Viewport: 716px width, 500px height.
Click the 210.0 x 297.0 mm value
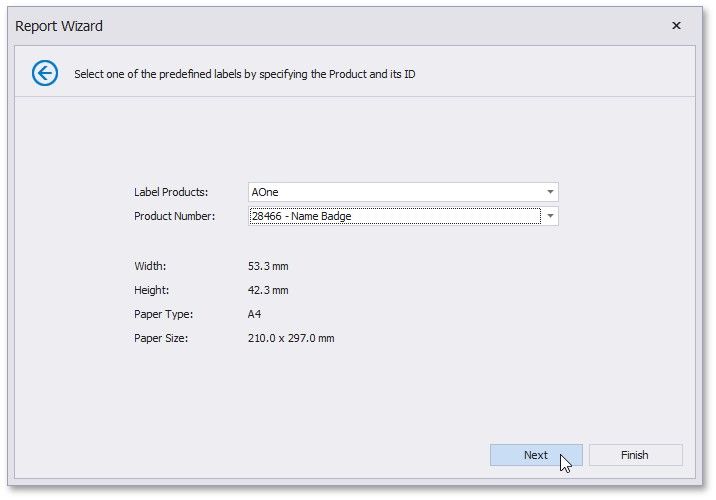pos(291,338)
